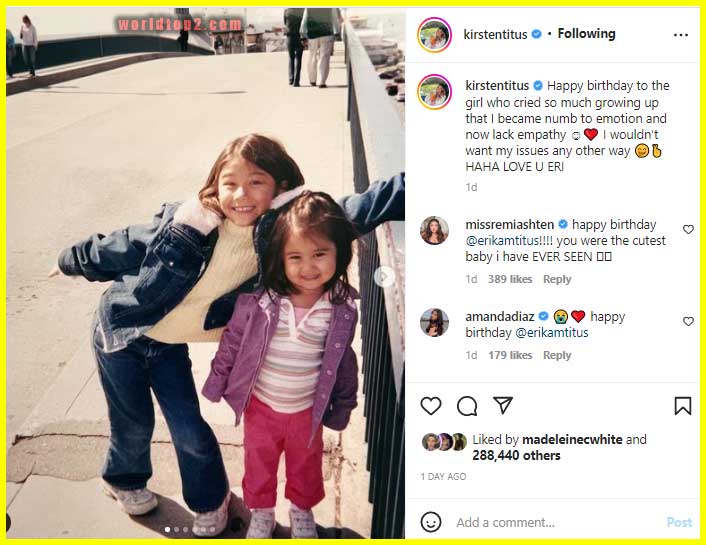The width and height of the screenshot is (706, 545).
Task: View who liked via '288,440 others'
Action: point(516,455)
